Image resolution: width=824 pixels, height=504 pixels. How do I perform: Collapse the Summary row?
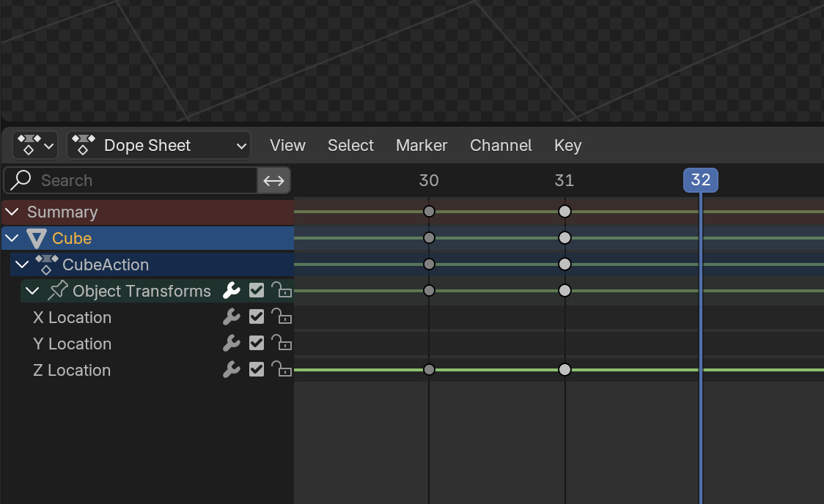(x=12, y=212)
